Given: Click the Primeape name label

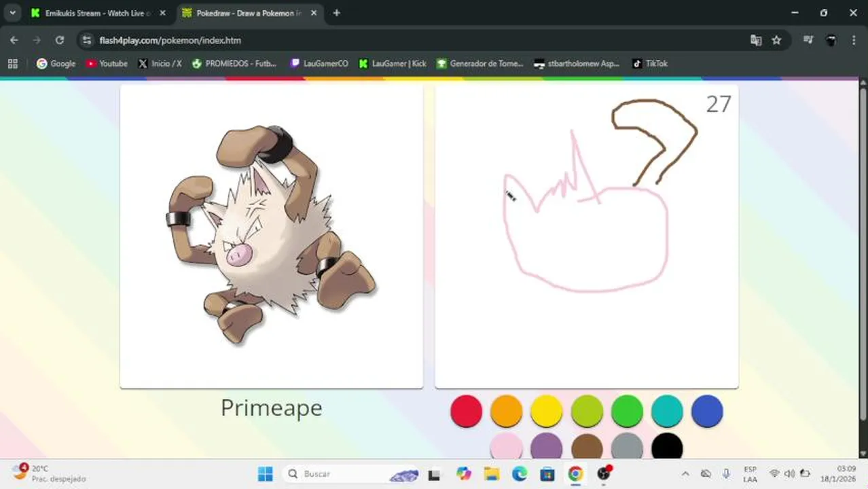Looking at the screenshot, I should coord(271,407).
